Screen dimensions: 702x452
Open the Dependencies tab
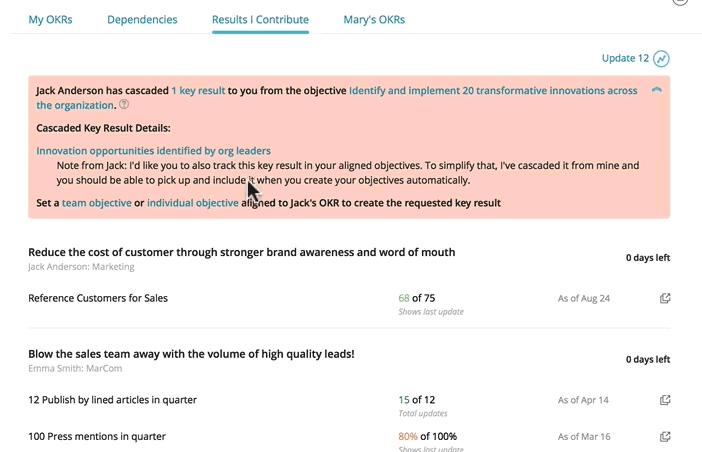[142, 19]
